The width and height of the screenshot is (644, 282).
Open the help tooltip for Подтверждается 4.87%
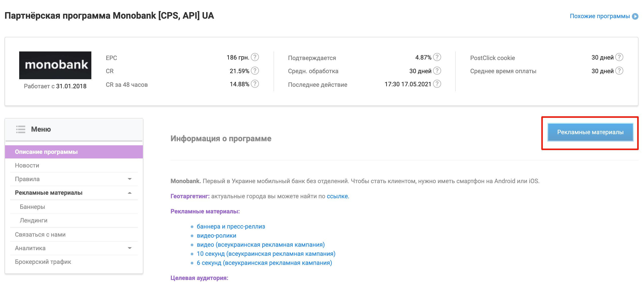[437, 57]
